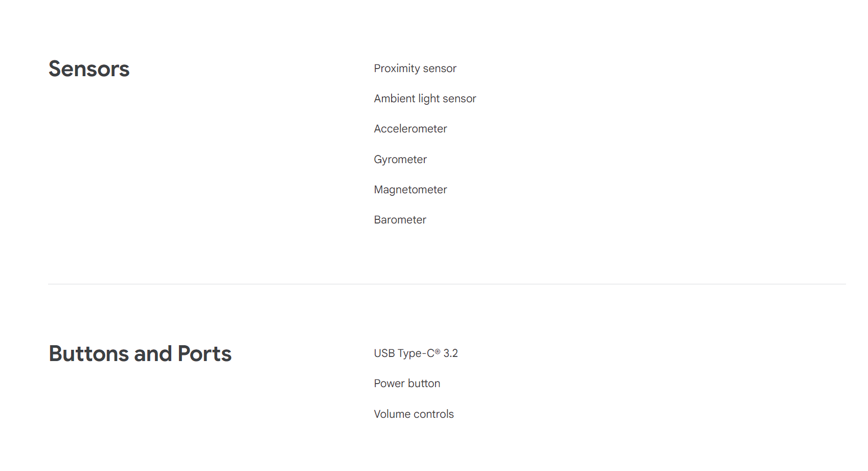Image resolution: width=868 pixels, height=471 pixels.
Task: Select the Power button spec entry
Action: pos(407,384)
